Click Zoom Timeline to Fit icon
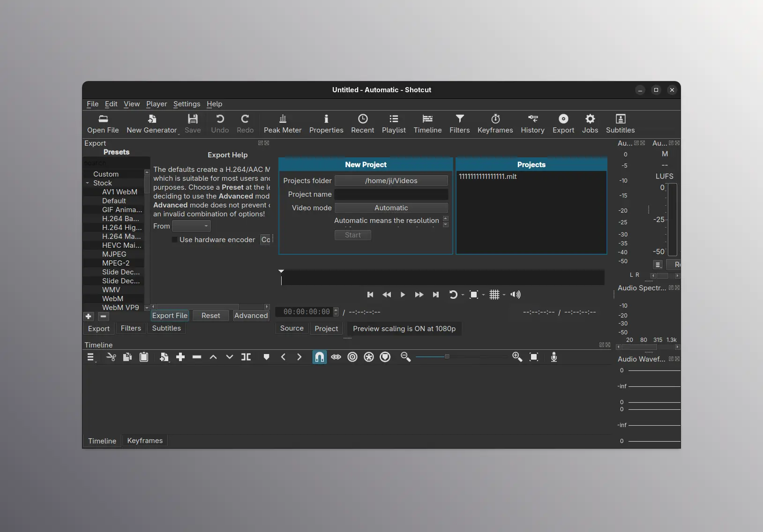Image resolution: width=763 pixels, height=532 pixels. pyautogui.click(x=534, y=357)
